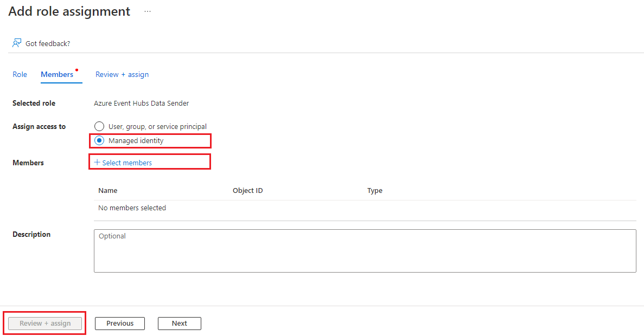This screenshot has height=336, width=644.
Task: Click the Add role assignment page title
Action: pyautogui.click(x=69, y=11)
